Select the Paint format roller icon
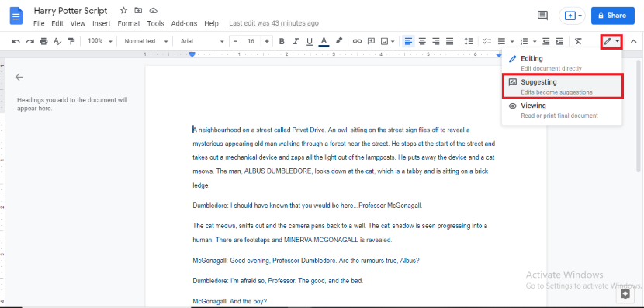This screenshot has width=644, height=308. point(71,41)
